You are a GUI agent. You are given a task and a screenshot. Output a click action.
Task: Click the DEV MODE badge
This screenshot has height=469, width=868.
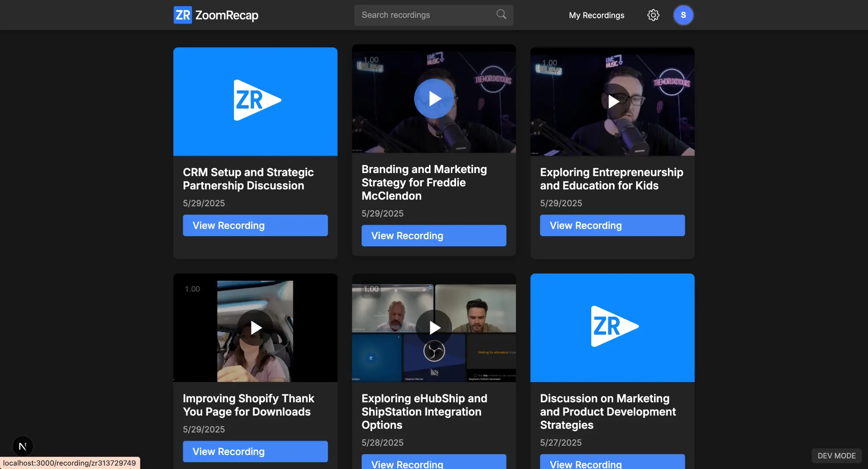tap(835, 455)
